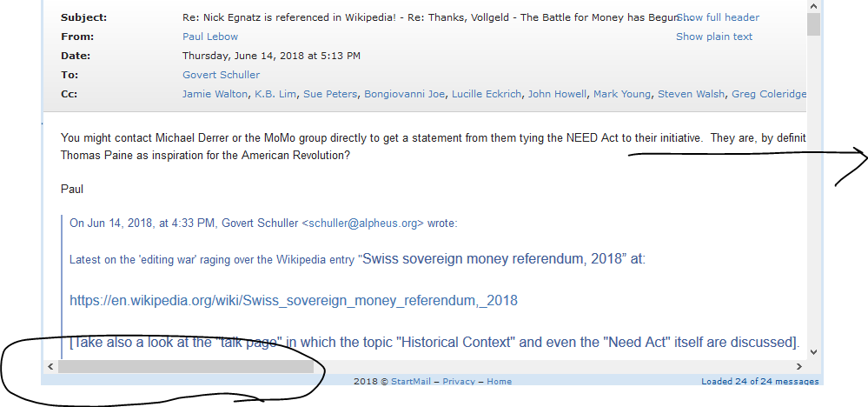868x407 pixels.
Task: Click the vertical scrollbar down arrow
Action: (813, 352)
